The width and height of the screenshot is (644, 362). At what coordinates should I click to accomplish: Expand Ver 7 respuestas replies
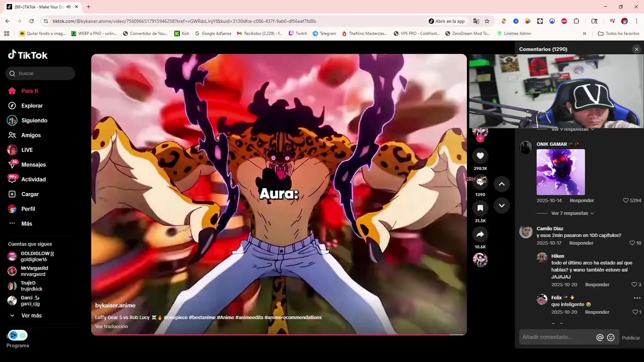[573, 213]
